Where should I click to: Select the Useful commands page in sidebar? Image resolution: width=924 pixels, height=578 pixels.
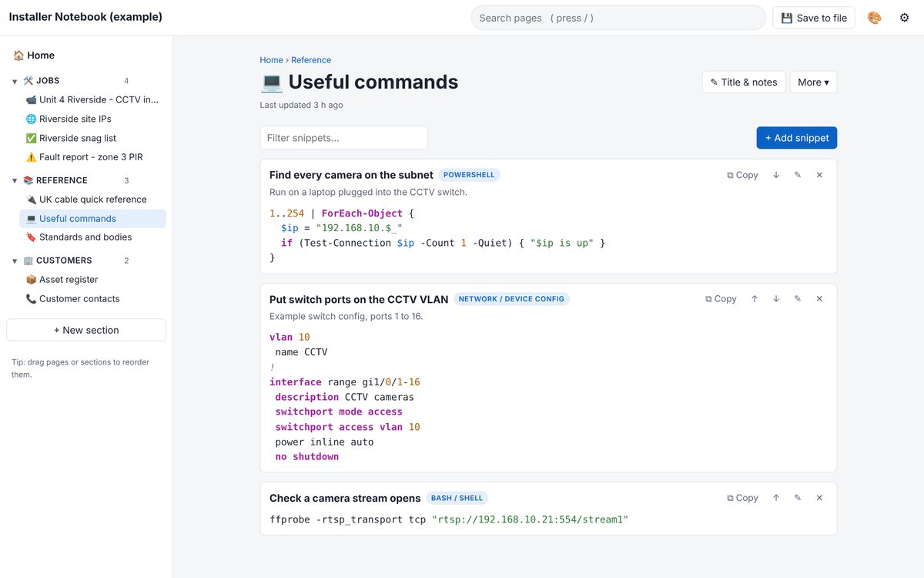click(92, 219)
